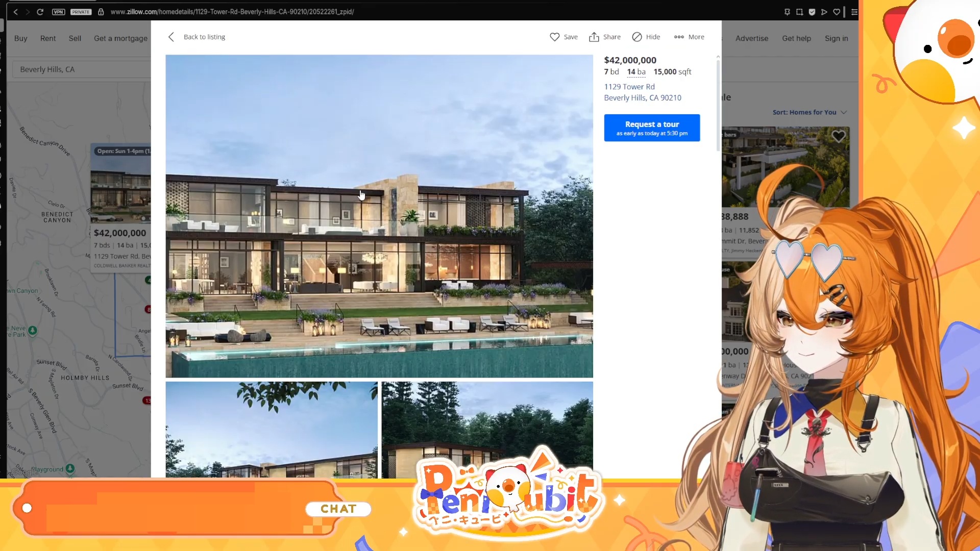
Task: Click the listing detail panel scrollbar
Action: [x=718, y=105]
